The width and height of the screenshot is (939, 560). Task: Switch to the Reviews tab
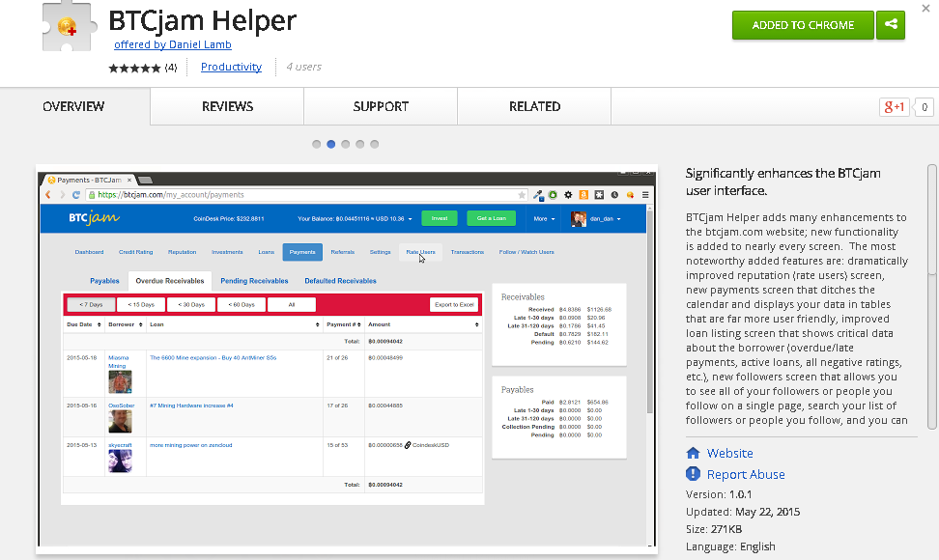point(227,106)
